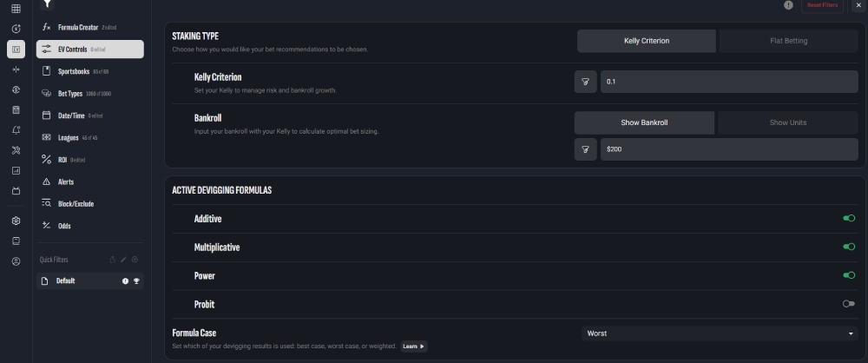Open the book guide icon in left rail
The width and height of the screenshot is (868, 363).
click(x=16, y=241)
